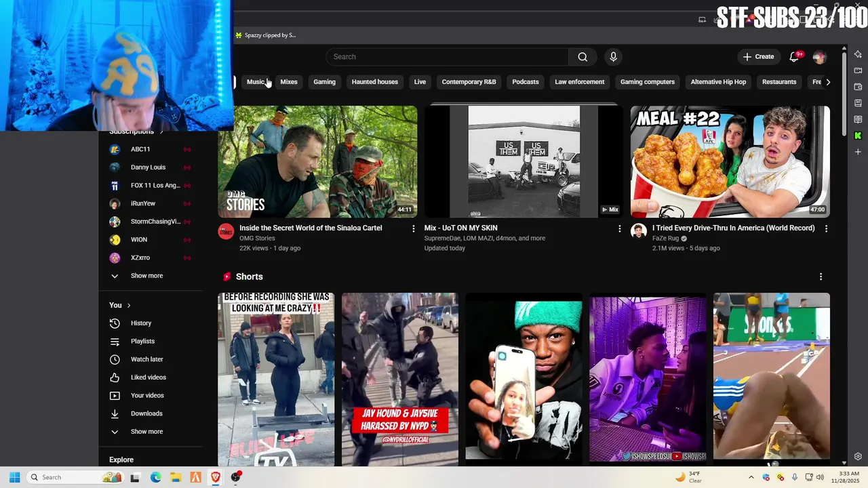Viewport: 868px width, 488px height.
Task: Select the Alternative Hip Hop chip
Action: click(x=718, y=82)
